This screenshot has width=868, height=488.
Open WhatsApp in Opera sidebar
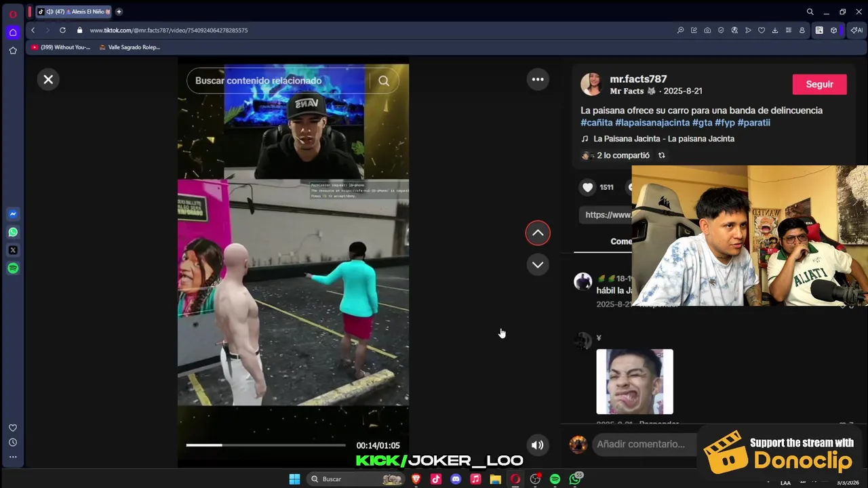click(x=13, y=232)
